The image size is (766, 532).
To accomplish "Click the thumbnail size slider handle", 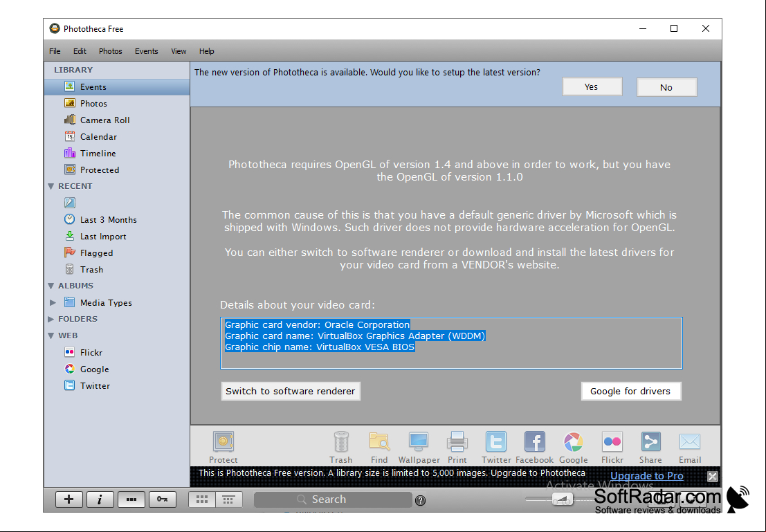I will point(563,499).
